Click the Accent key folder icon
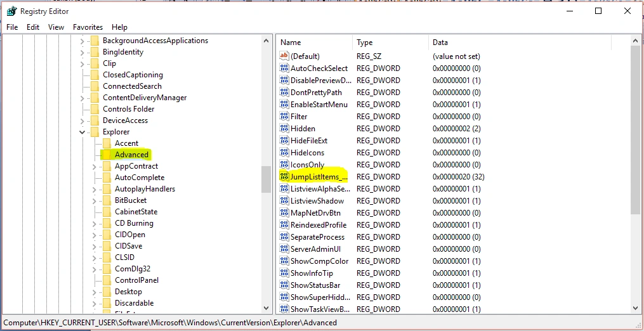This screenshot has height=331, width=644. (107, 143)
